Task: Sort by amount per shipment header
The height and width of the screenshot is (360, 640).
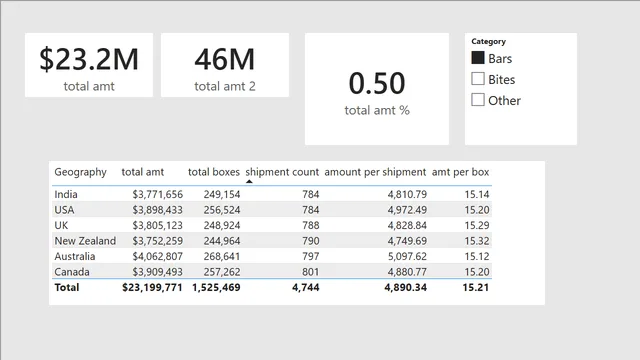Action: click(x=375, y=172)
